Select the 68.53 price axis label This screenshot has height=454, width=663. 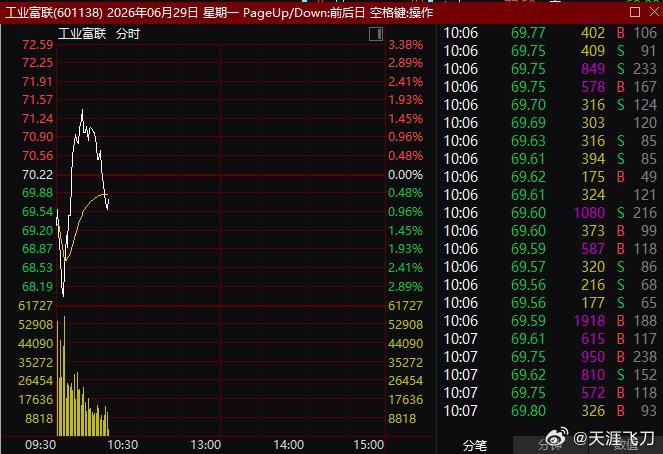[38, 268]
